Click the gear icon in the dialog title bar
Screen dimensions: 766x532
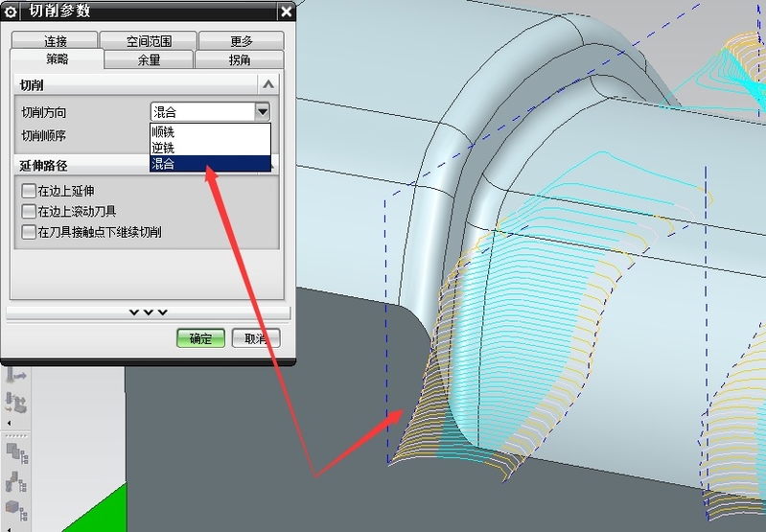(x=12, y=12)
